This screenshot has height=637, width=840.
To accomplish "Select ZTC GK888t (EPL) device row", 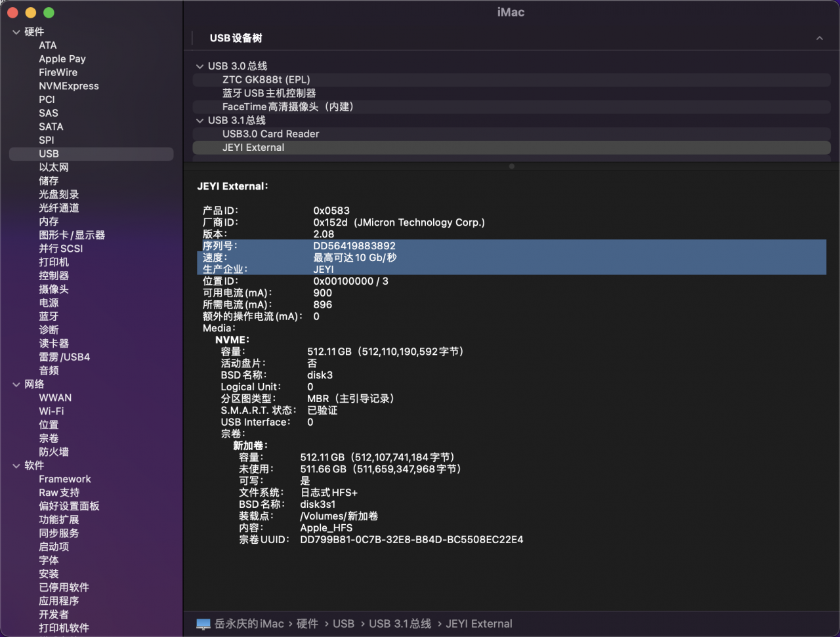I will coord(512,79).
